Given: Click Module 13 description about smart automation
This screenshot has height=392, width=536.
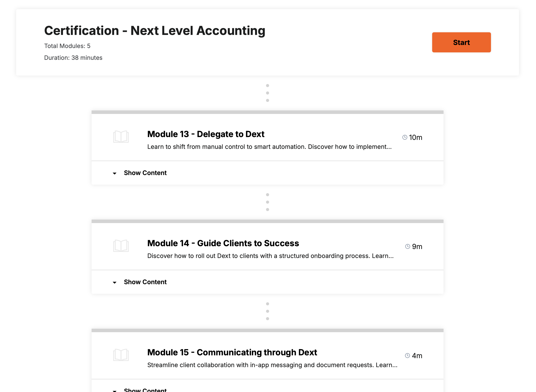Looking at the screenshot, I should point(270,147).
